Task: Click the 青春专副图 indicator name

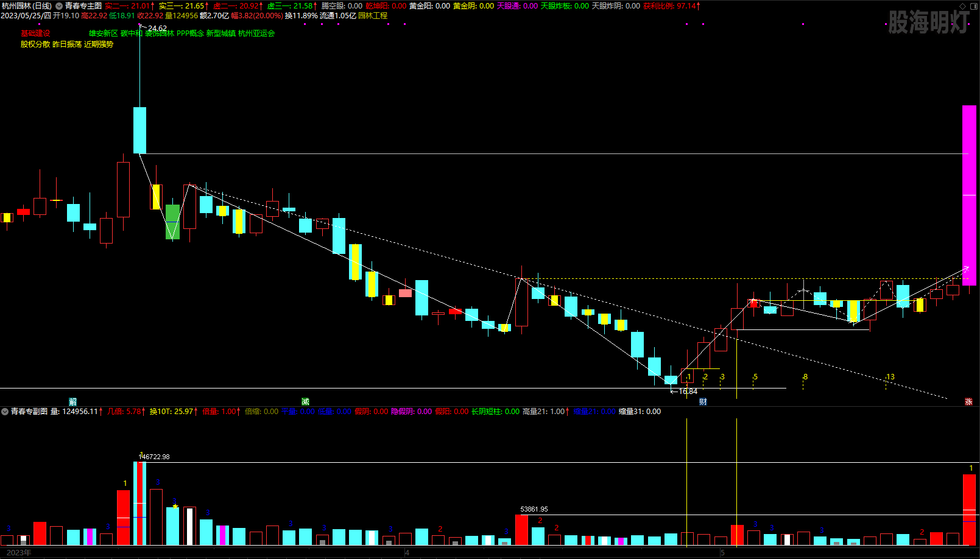Action: click(x=29, y=412)
